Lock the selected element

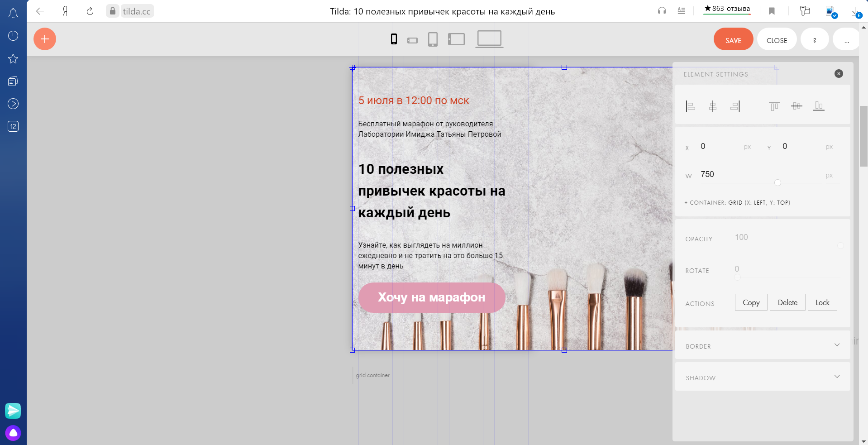822,302
